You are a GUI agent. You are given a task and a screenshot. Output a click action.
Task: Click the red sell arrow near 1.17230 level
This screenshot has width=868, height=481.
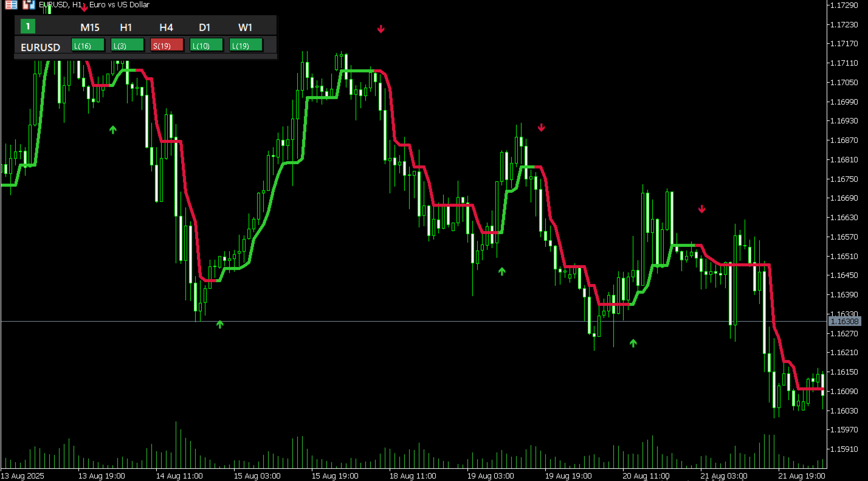pyautogui.click(x=381, y=29)
